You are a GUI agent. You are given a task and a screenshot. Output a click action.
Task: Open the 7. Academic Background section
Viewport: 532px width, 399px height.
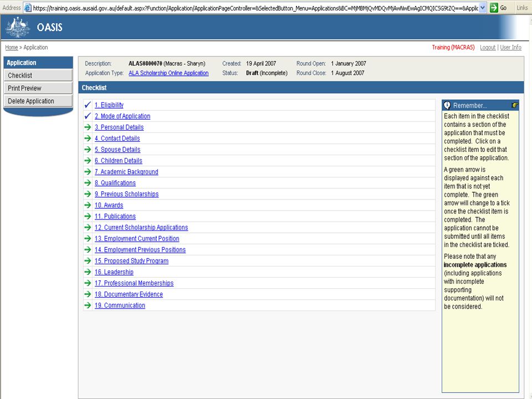pyautogui.click(x=126, y=172)
